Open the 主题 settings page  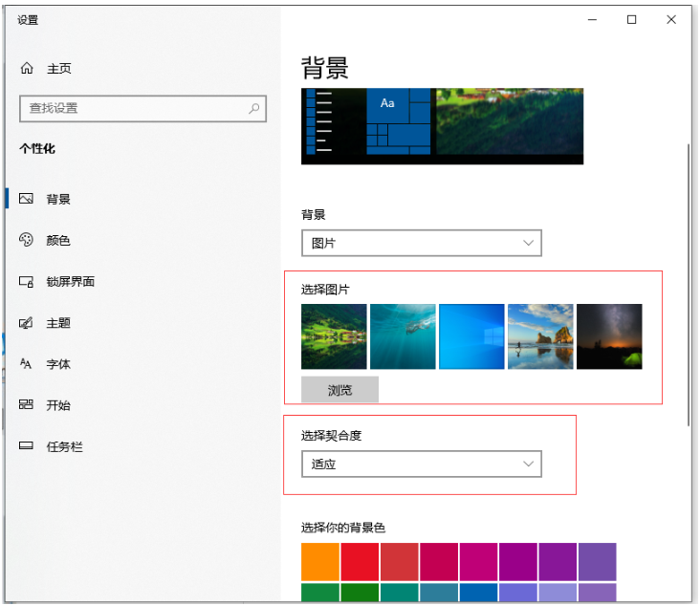pos(58,323)
